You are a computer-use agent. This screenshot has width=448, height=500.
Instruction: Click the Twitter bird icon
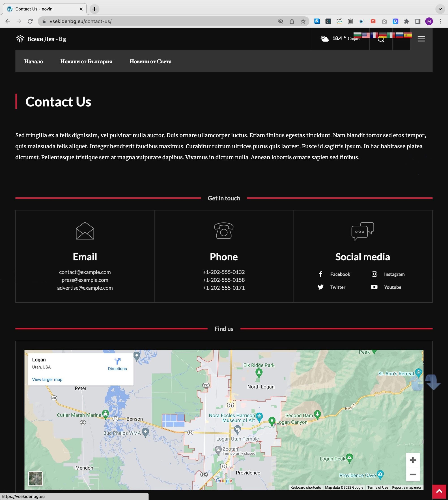[321, 287]
